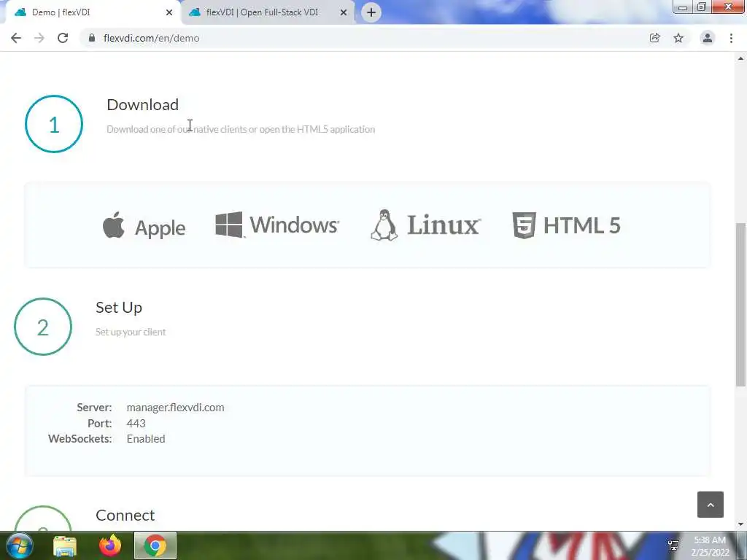Go forward in browser history
747x560 pixels.
(39, 38)
